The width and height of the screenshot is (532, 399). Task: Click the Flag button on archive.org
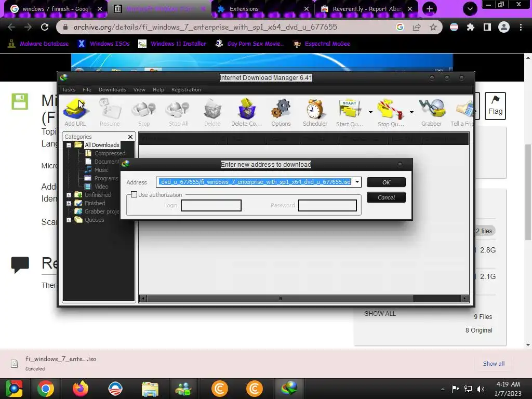(495, 106)
